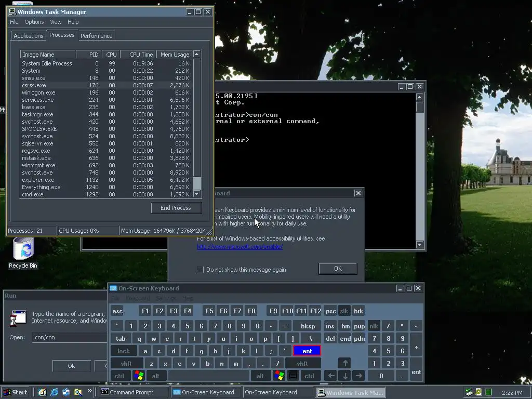Toggle the slk (scroll lock) key
The image size is (532, 399).
tap(344, 311)
